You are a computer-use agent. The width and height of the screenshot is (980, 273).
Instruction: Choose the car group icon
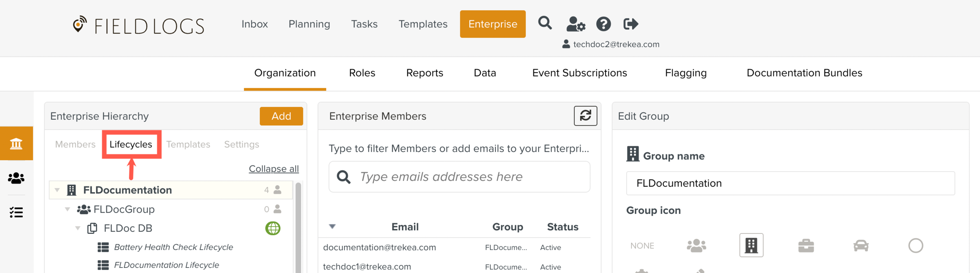coord(861,246)
